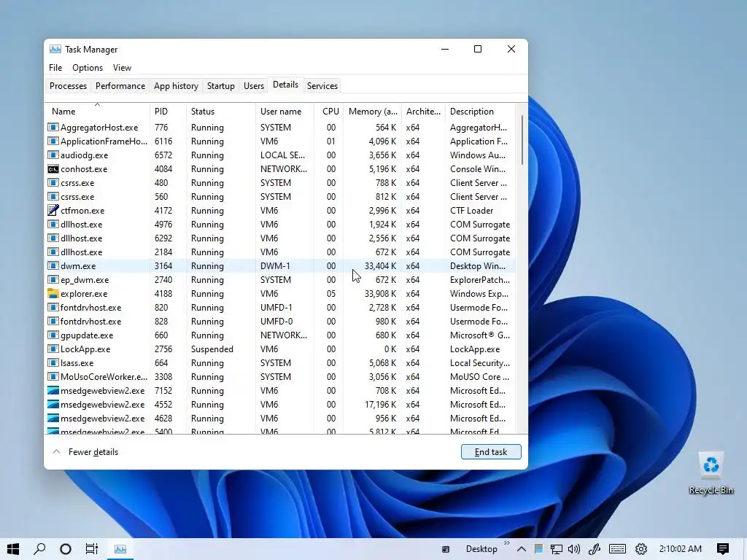
Task: Open Windows Ink Workspace pen icon
Action: (x=594, y=549)
